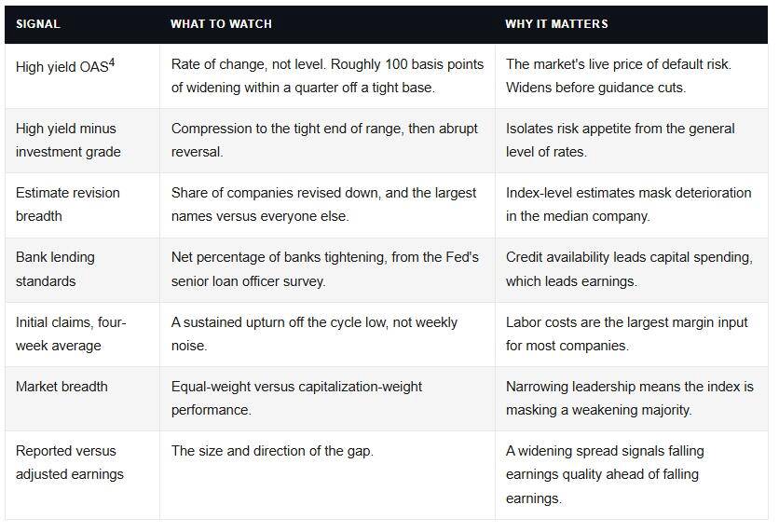The width and height of the screenshot is (779, 532).
Task: Select the Widens before guidance cuts text
Action: pos(595,88)
